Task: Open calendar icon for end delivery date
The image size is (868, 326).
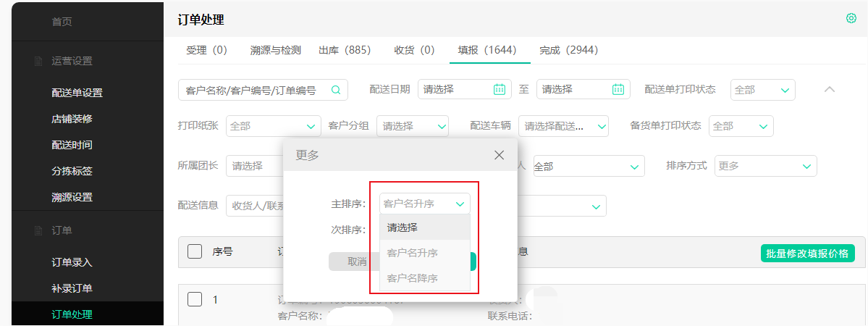Action: coord(618,89)
